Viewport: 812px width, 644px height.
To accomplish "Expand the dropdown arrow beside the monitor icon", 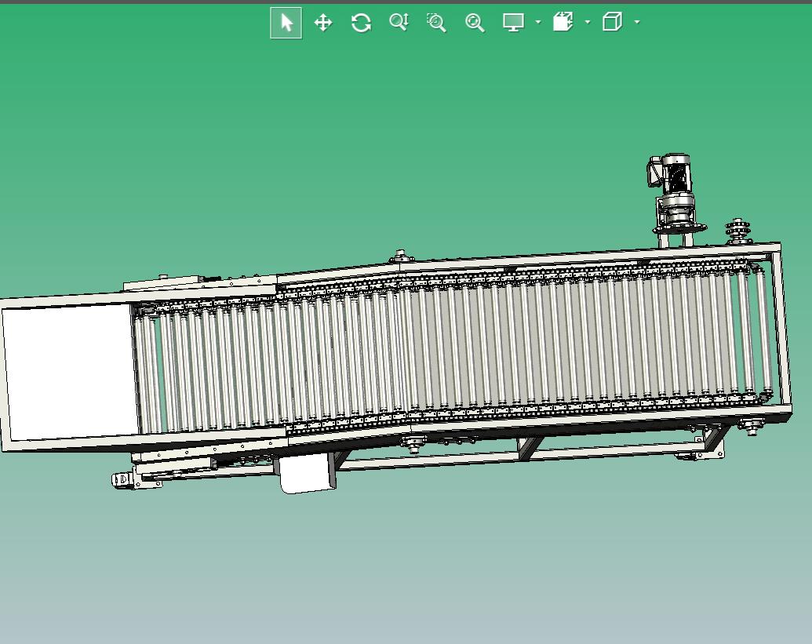I will [x=538, y=22].
